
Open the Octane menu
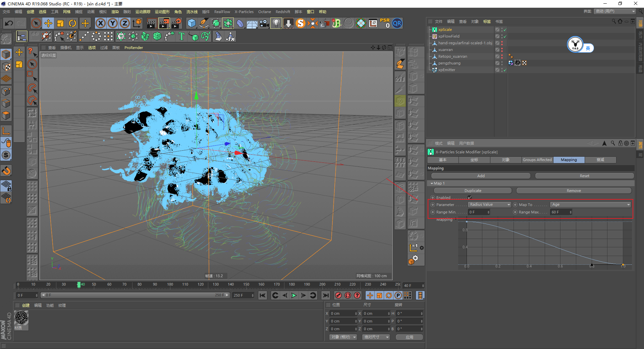[264, 12]
